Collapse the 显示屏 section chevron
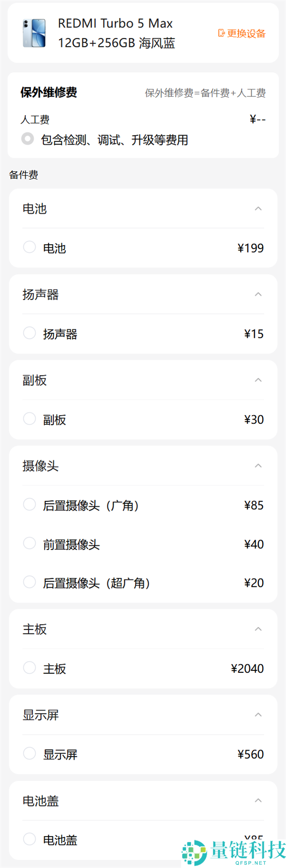The height and width of the screenshot is (868, 286). [x=258, y=715]
